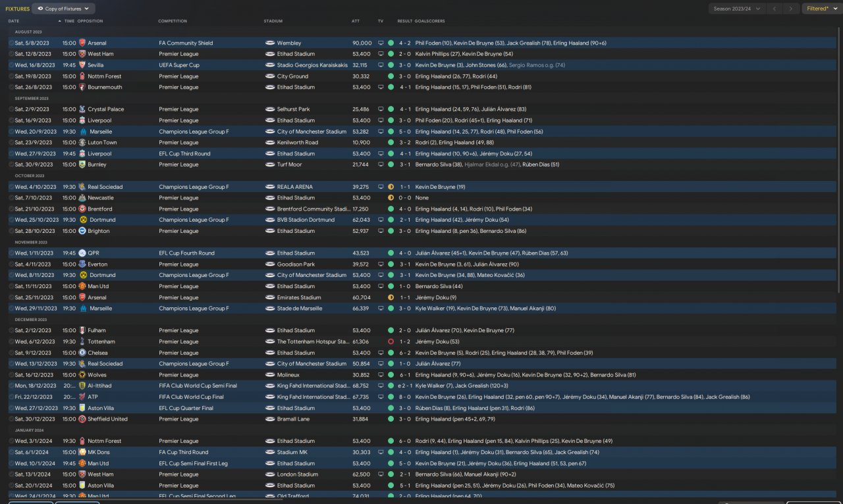
Task: Go to the next season with the right arrow
Action: click(x=792, y=9)
